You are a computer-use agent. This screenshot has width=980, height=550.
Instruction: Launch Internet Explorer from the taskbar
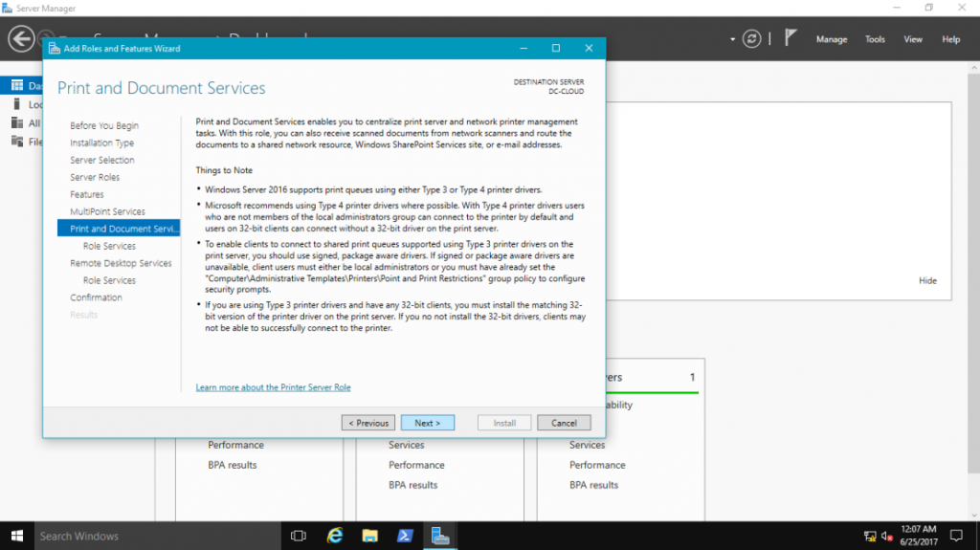click(335, 536)
